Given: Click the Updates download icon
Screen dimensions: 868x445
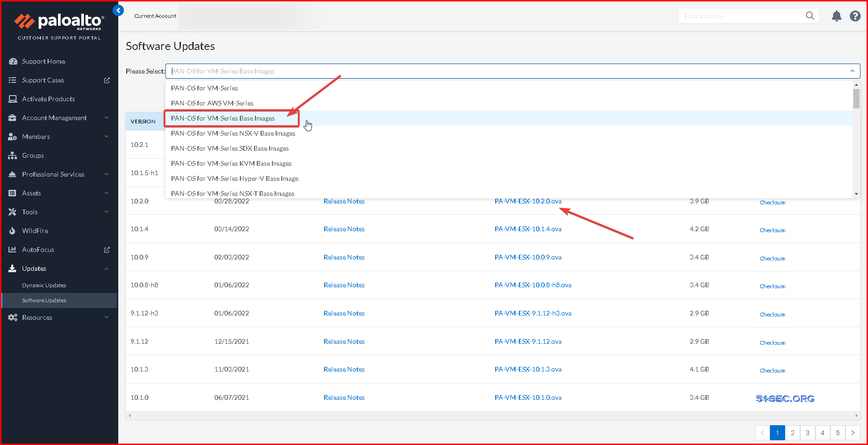Looking at the screenshot, I should click(13, 268).
